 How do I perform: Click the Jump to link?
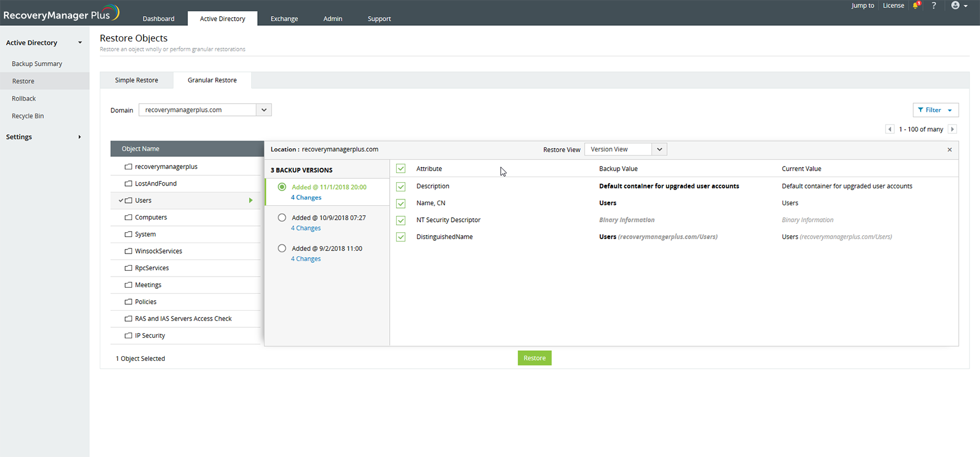862,5
